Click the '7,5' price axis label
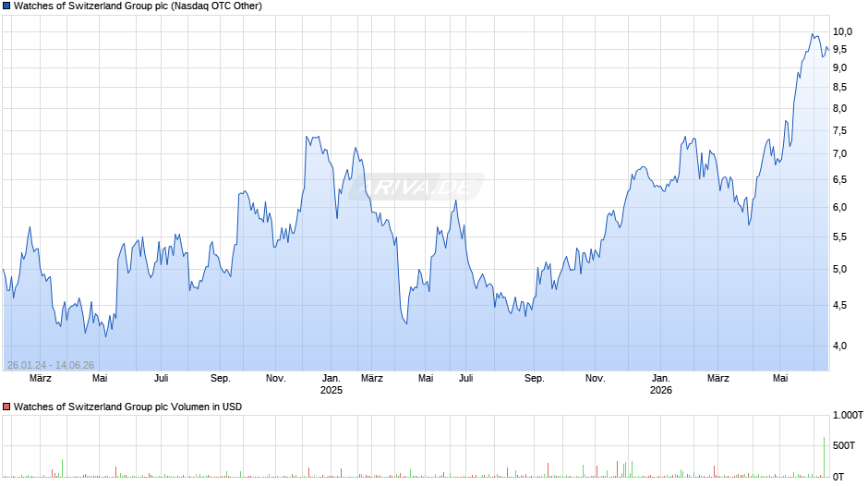Image resolution: width=868 pixels, height=486 pixels. (x=839, y=131)
